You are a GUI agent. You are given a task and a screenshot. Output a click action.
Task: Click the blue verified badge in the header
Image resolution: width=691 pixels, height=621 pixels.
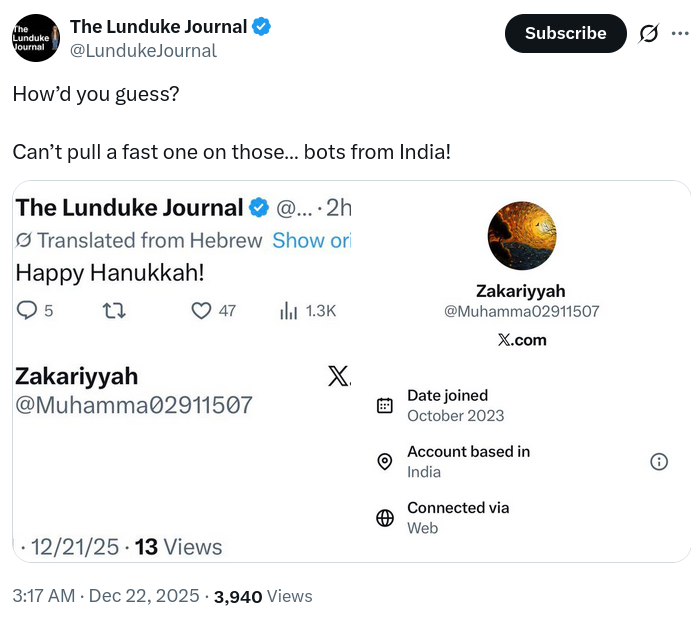[x=262, y=27]
